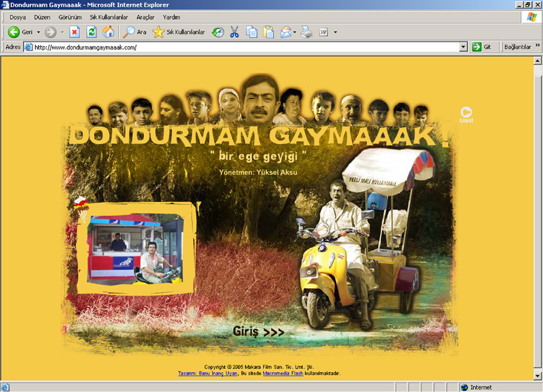Click the Bağlantılar links bar label

pos(517,47)
